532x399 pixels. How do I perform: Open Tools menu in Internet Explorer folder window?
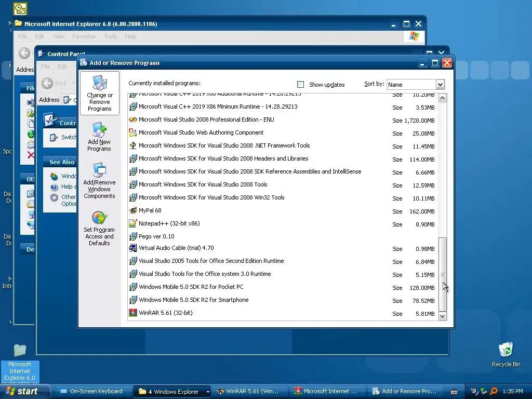pos(110,36)
